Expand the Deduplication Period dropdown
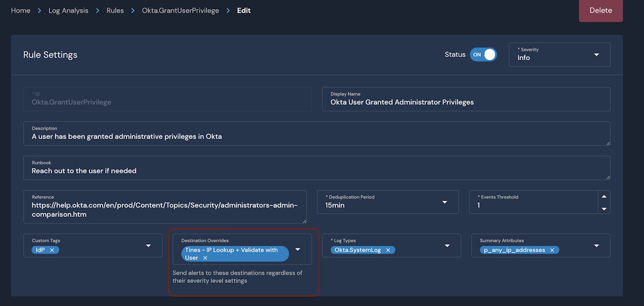Viewport: 644px width, 306px height. pyautogui.click(x=444, y=202)
